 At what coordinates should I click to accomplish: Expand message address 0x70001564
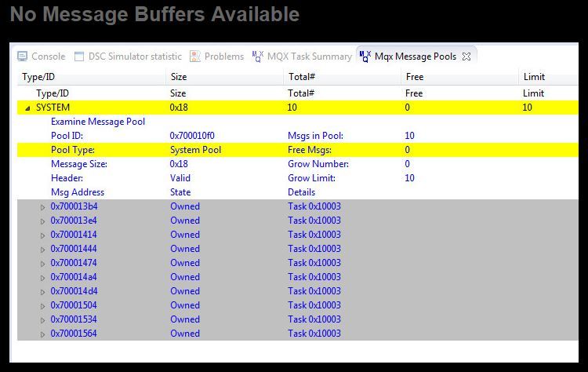43,334
